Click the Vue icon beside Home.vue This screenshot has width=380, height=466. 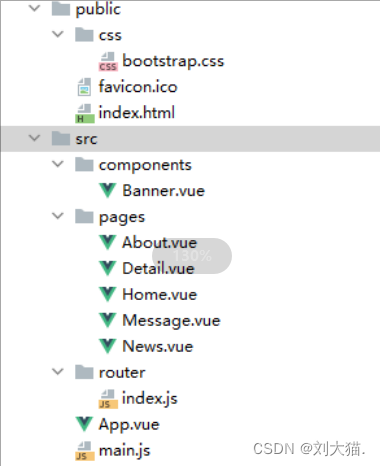[x=108, y=294]
